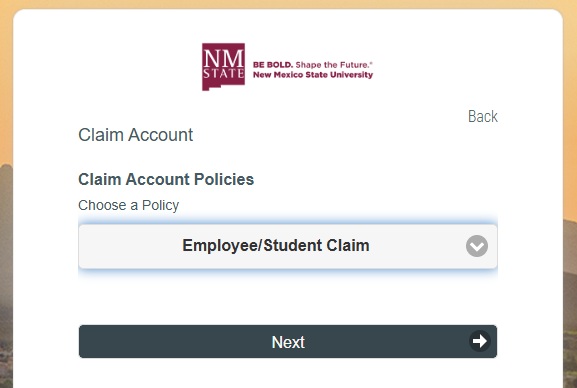This screenshot has height=388, width=577.
Task: Click the "Claim Account" page heading
Action: (135, 135)
